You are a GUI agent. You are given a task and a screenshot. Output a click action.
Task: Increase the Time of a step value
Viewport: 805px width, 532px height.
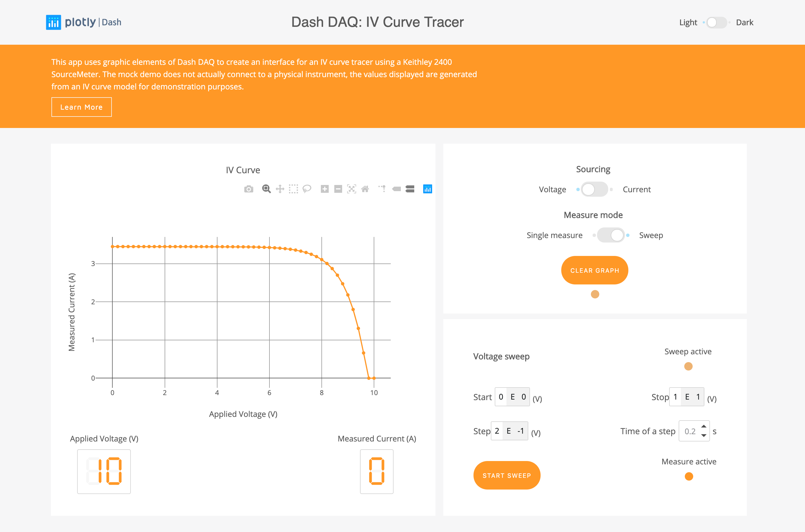click(x=704, y=426)
